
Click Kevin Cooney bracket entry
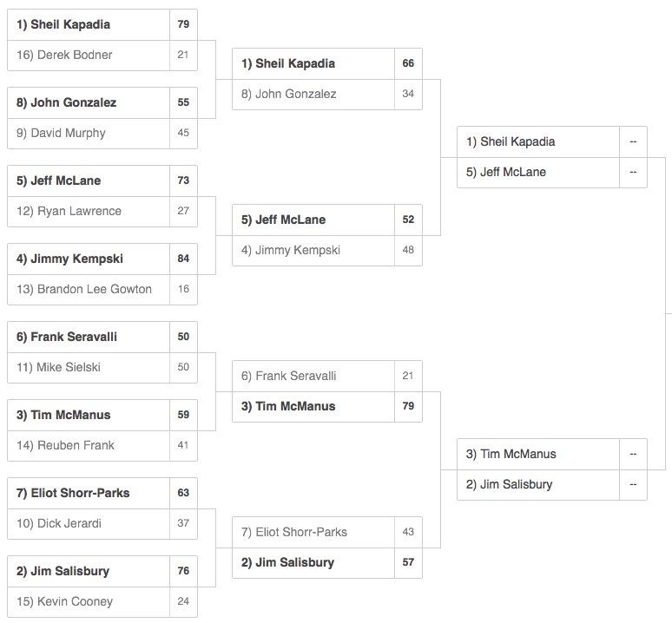(x=102, y=602)
